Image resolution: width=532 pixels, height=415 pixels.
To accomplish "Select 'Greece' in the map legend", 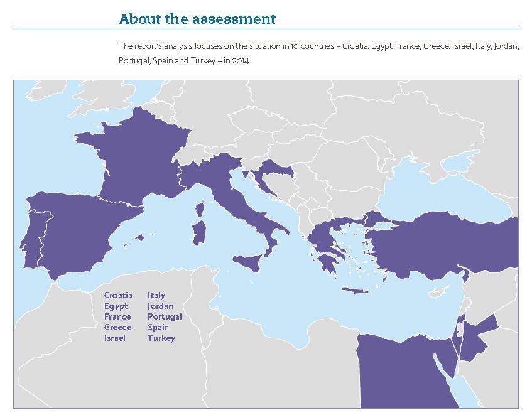I will point(117,328).
